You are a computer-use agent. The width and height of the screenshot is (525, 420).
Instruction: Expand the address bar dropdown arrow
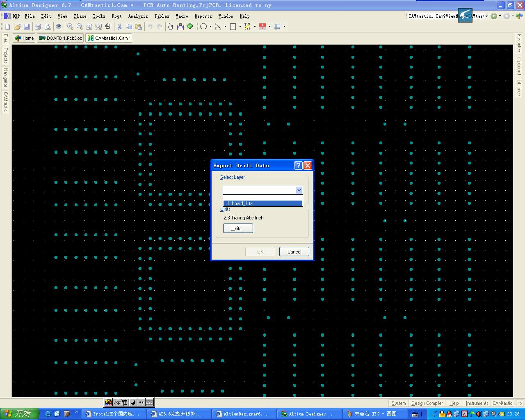pos(486,16)
